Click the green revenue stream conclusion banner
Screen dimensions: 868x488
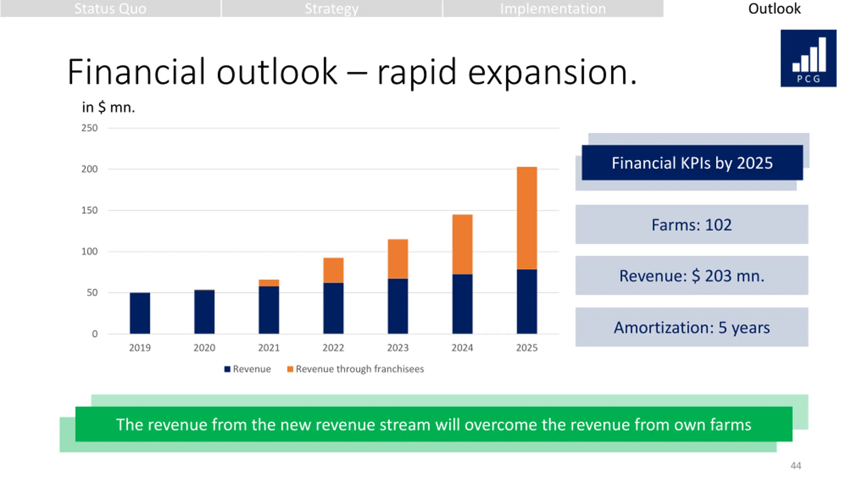click(434, 424)
